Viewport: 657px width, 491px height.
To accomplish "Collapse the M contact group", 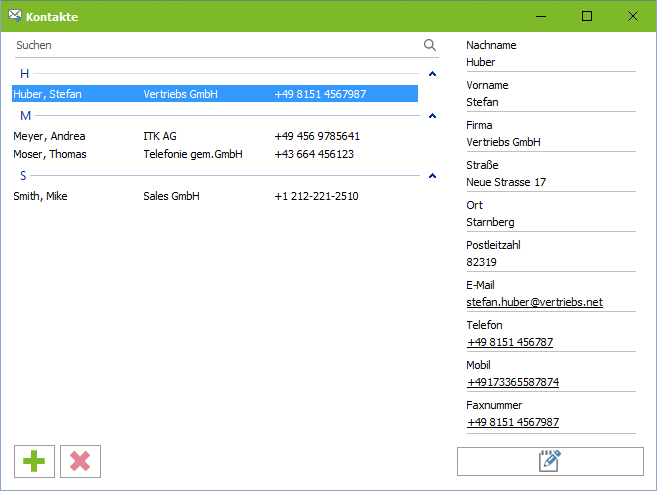I will click(432, 116).
